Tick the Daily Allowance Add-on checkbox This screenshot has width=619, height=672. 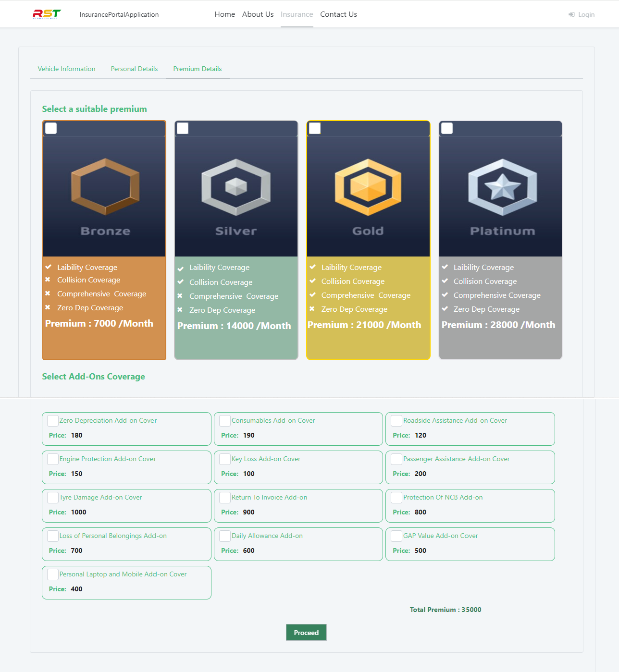click(225, 536)
